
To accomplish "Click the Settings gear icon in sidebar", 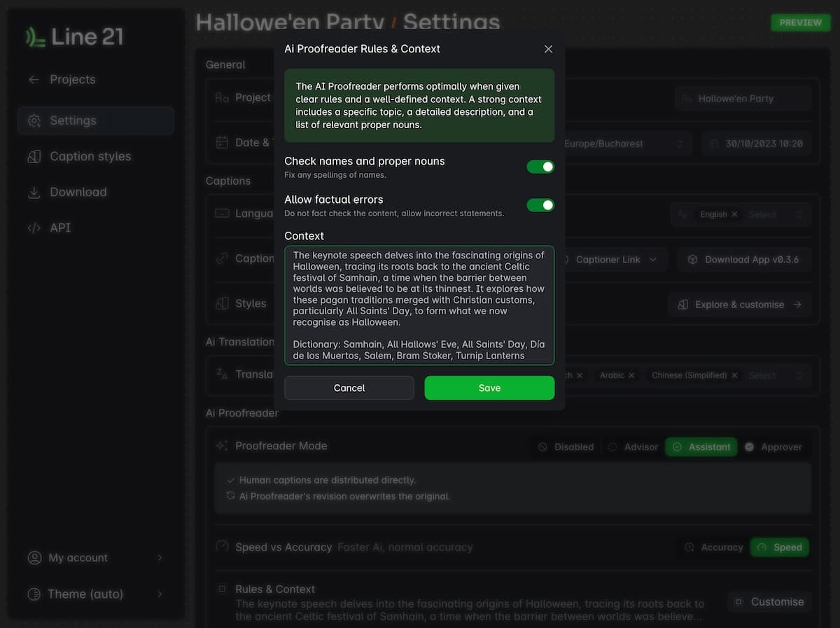I will 34,121.
